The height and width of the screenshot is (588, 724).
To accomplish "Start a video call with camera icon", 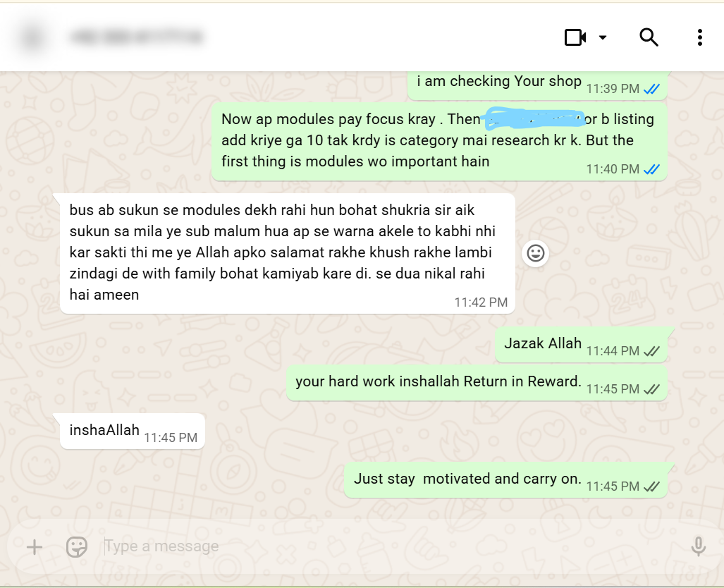I will 575,37.
